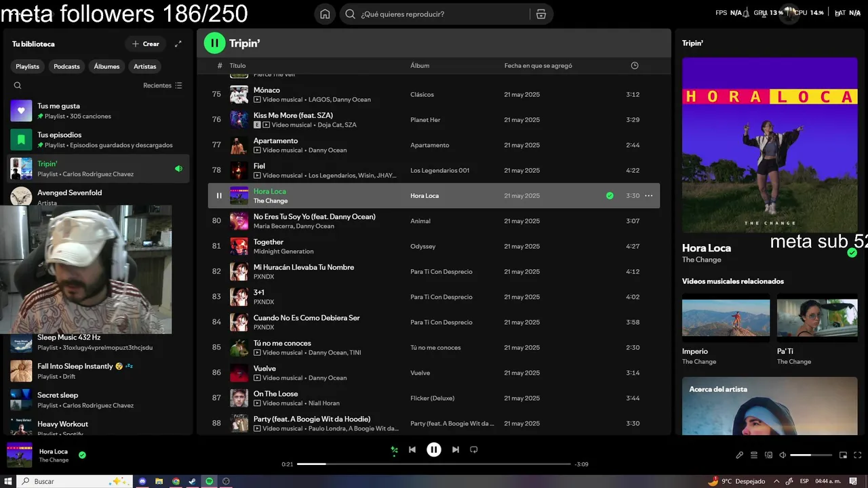The image size is (868, 488).
Task: Open the Flicker (Deluxe) album link
Action: 432,399
